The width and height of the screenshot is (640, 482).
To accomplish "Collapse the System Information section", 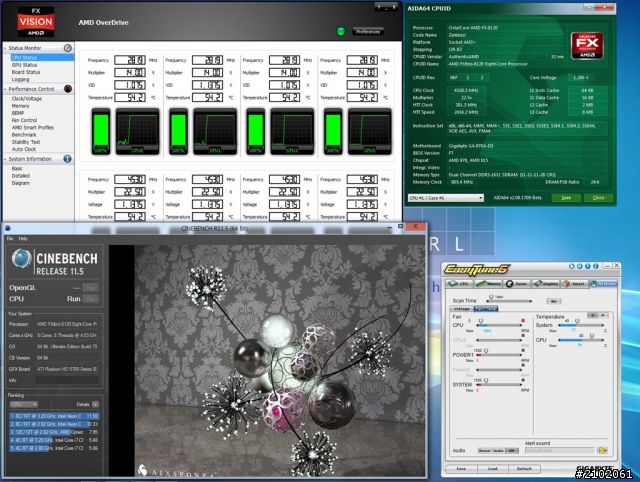I will [5, 159].
